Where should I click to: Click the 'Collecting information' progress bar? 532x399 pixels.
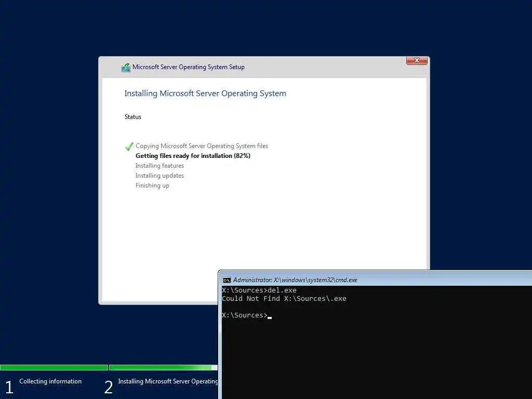tap(54, 367)
